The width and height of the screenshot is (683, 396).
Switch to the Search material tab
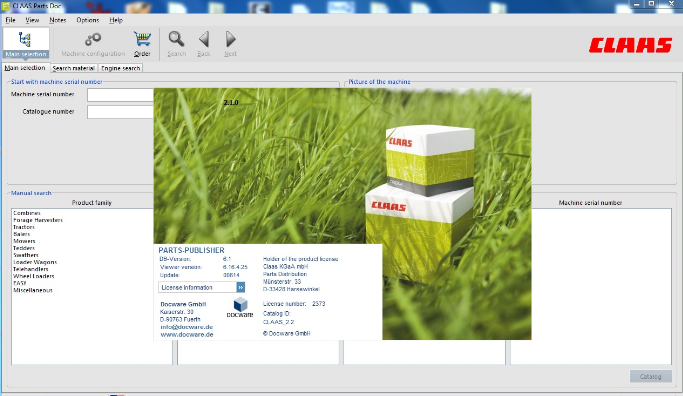tap(74, 68)
